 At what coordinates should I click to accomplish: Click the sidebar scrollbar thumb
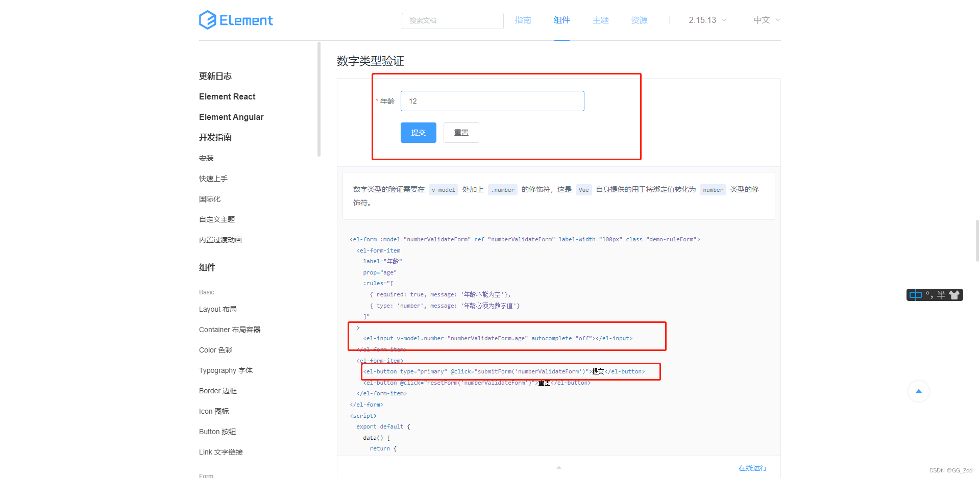pos(319,99)
